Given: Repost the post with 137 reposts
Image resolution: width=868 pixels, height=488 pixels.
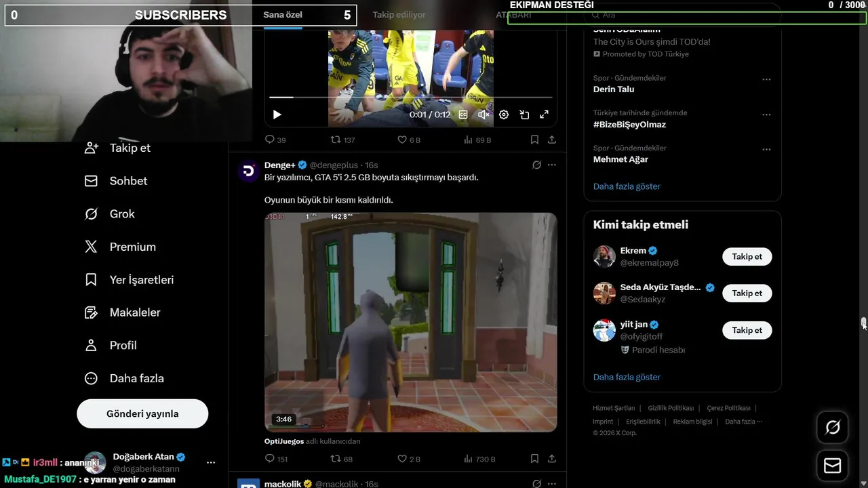Looking at the screenshot, I should (342, 140).
